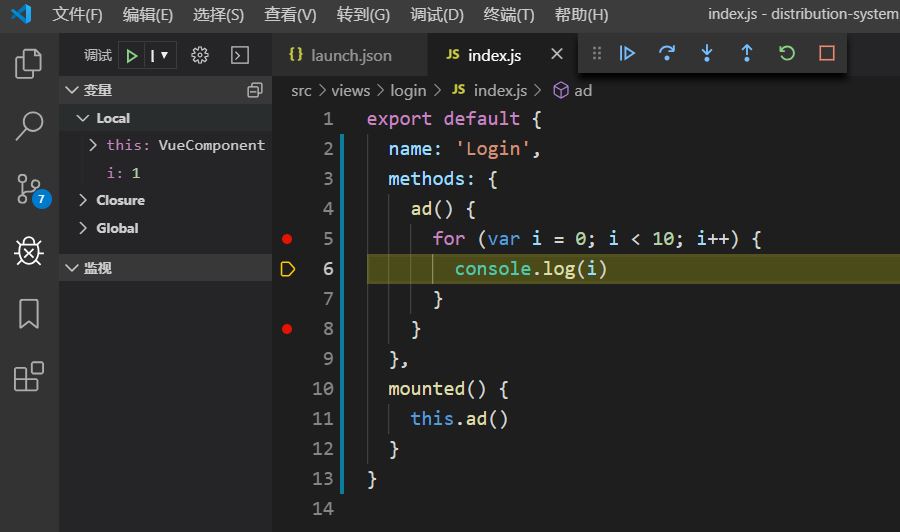
Task: Click the current execution arrow on line 6
Action: [288, 269]
